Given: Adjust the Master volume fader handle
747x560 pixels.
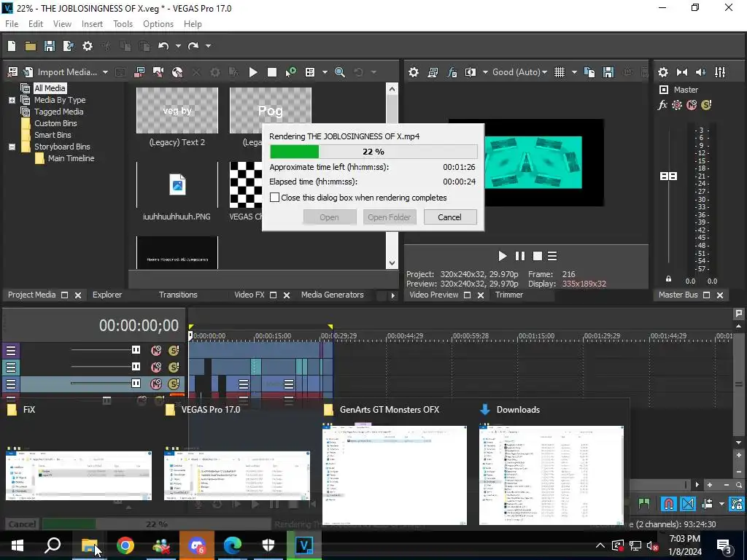Looking at the screenshot, I should (668, 176).
